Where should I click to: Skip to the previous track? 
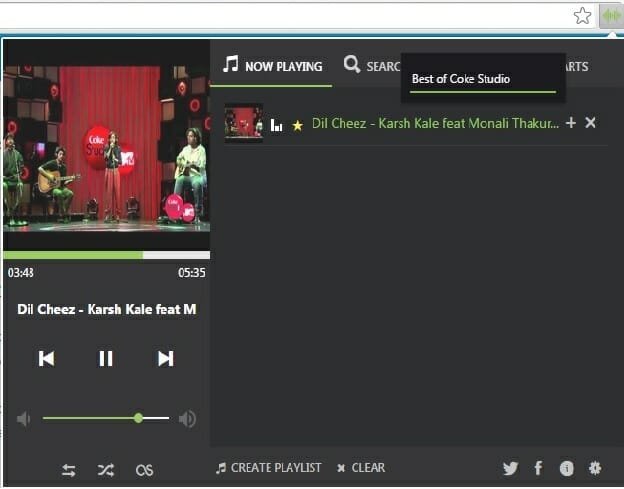46,358
